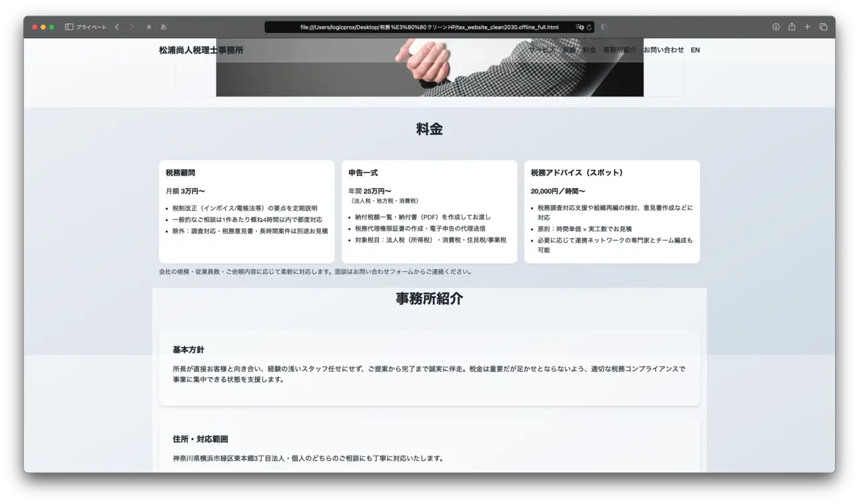Click the page translate icon in address bar
859x504 pixels.
[580, 28]
